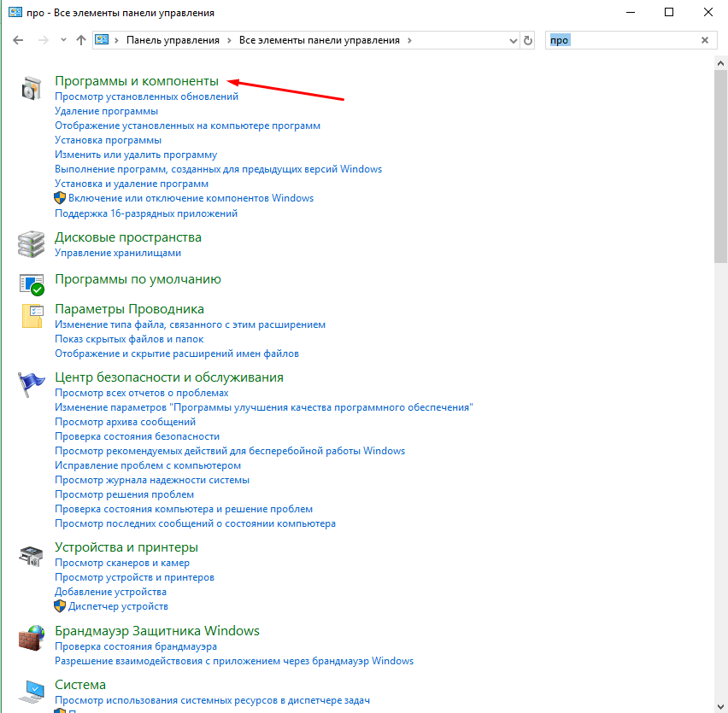Expand chevron after 'Панель управления' breadcrumb

(229, 40)
